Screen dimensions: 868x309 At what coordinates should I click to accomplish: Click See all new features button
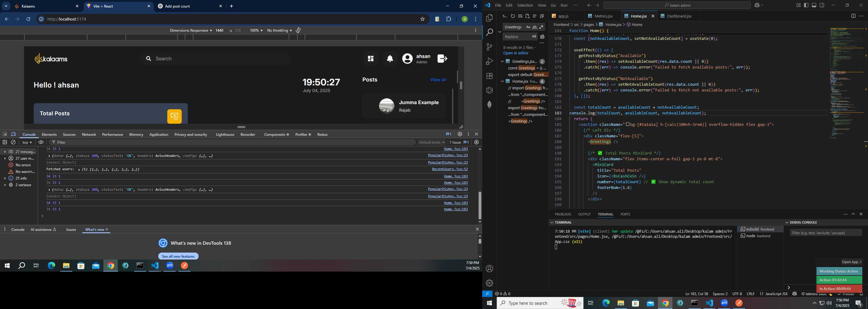pyautogui.click(x=178, y=256)
